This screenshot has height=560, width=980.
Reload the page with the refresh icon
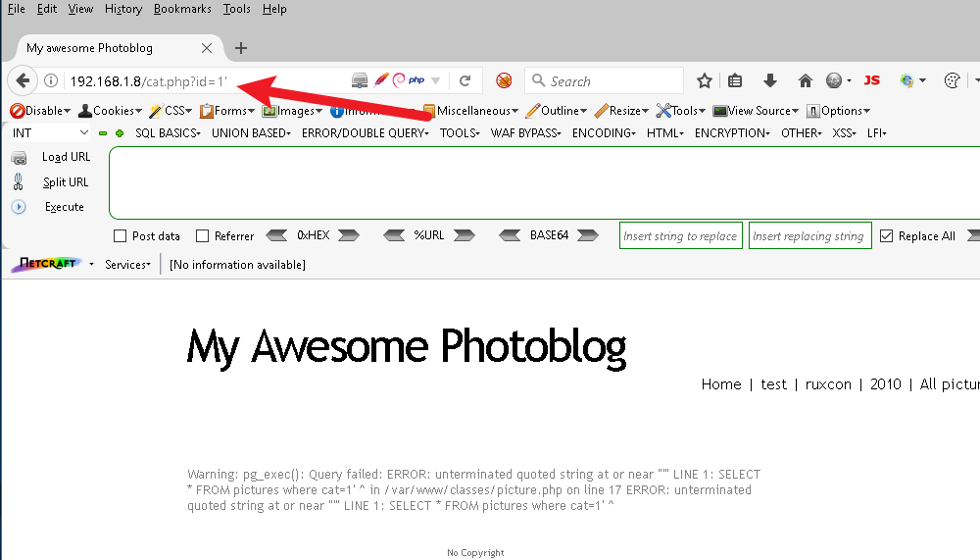[x=465, y=81]
